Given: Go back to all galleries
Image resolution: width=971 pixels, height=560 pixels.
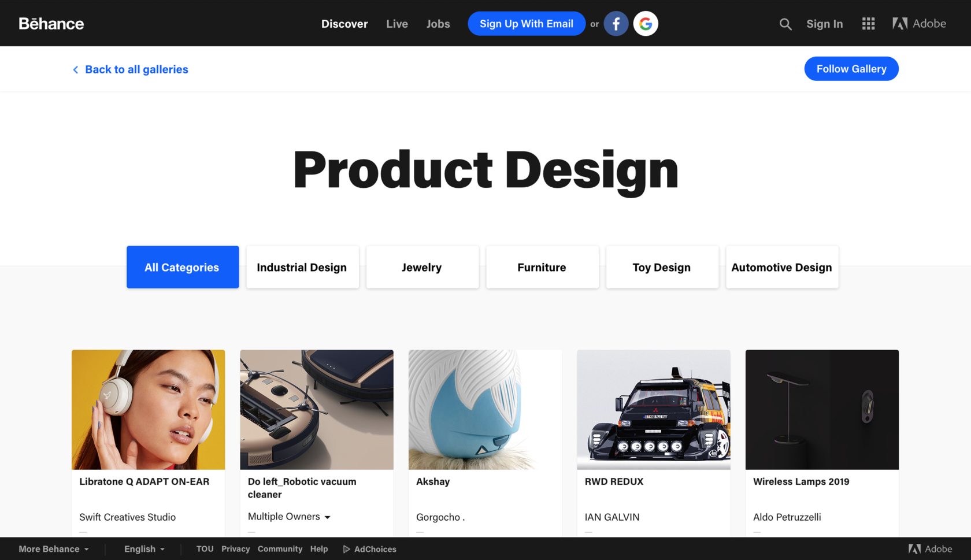Looking at the screenshot, I should 130,69.
